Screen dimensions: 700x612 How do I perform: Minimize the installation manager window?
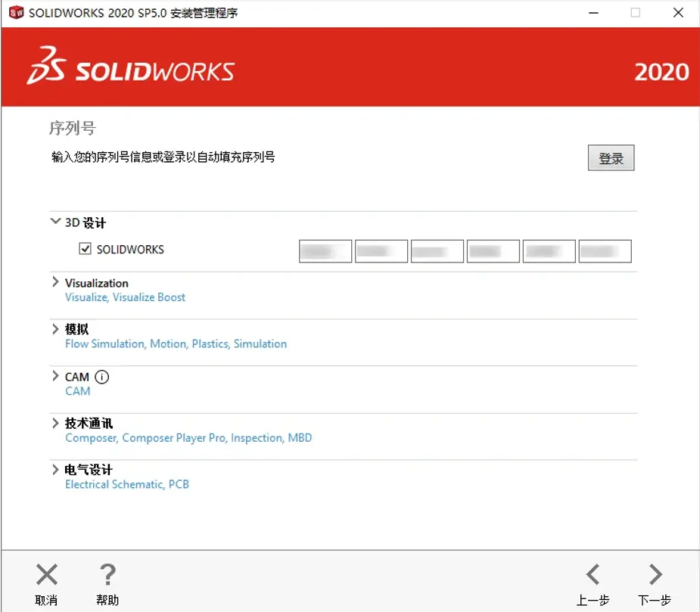click(x=593, y=13)
